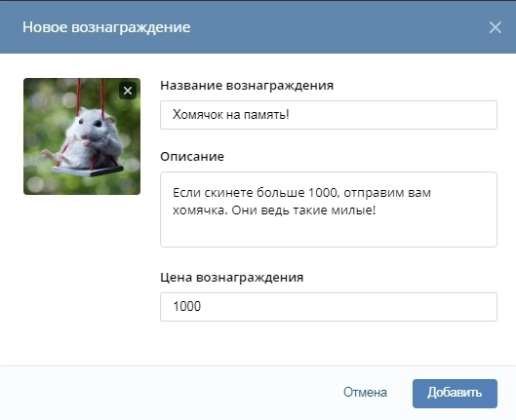
Task: Focus the Название вознаграждения input field
Action: tap(329, 115)
